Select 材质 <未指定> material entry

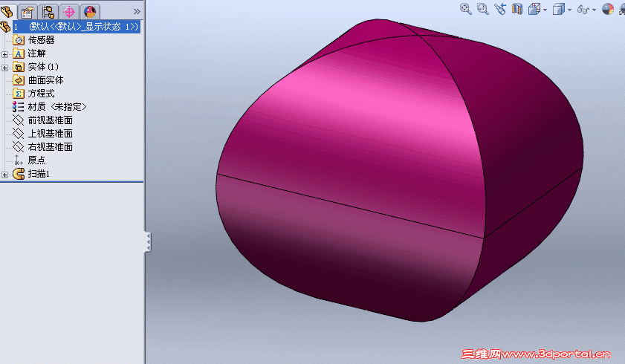tap(57, 107)
